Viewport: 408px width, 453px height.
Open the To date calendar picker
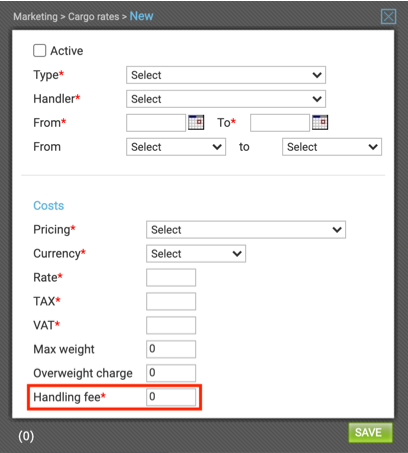point(320,122)
